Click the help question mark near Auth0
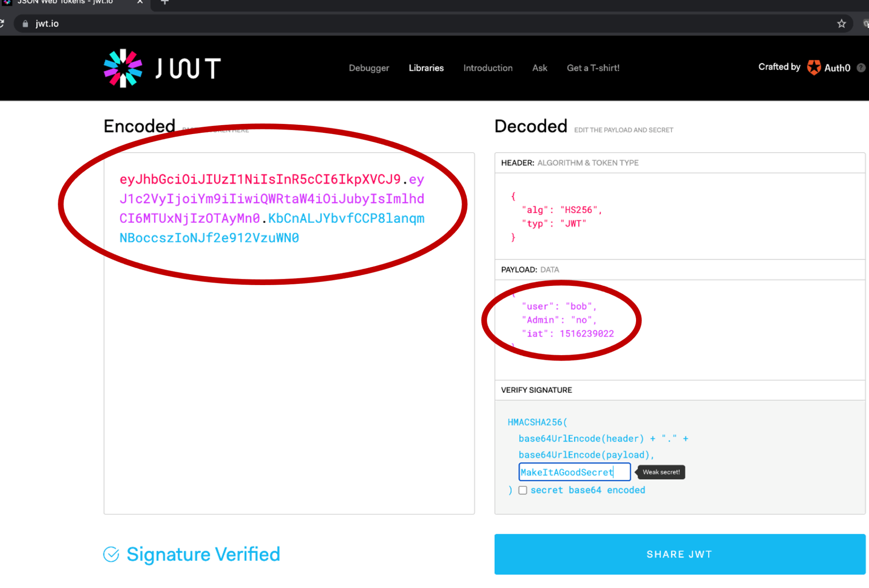 coord(861,68)
